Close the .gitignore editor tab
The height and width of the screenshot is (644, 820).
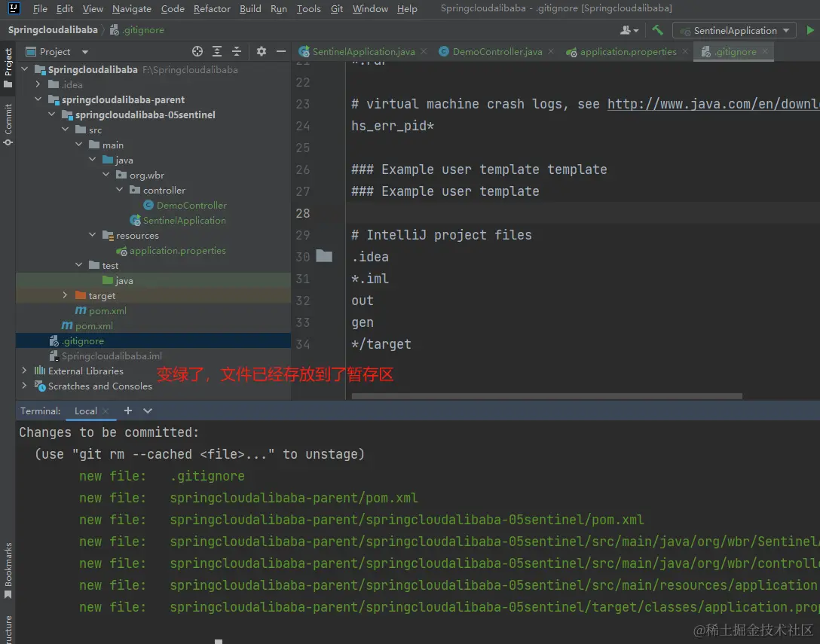tap(765, 51)
